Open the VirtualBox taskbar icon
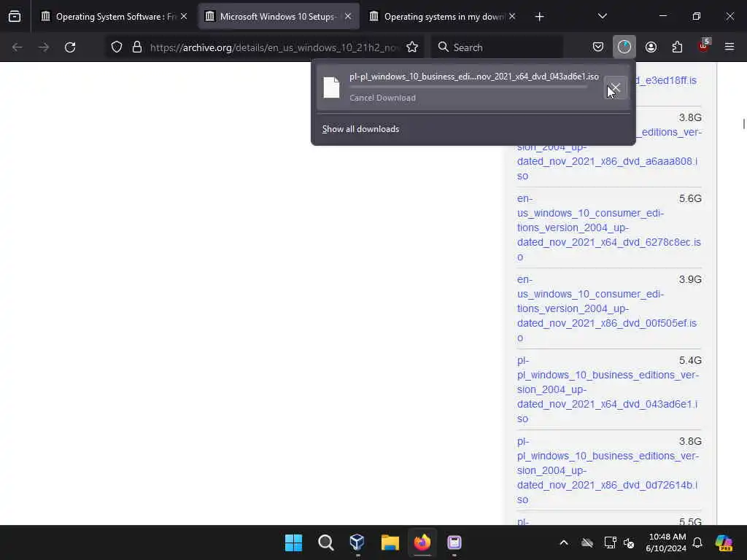Image resolution: width=747 pixels, height=560 pixels. click(357, 542)
